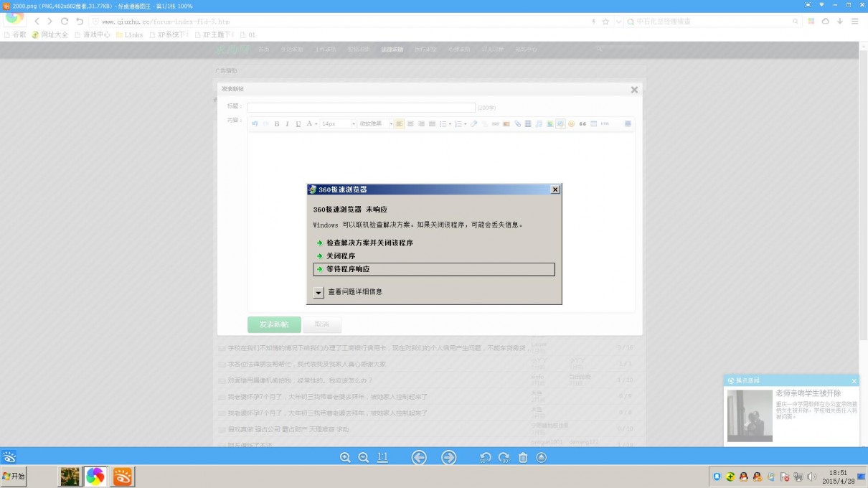Insert quote using quotation marks icon
The width and height of the screenshot is (868, 488).
[582, 124]
